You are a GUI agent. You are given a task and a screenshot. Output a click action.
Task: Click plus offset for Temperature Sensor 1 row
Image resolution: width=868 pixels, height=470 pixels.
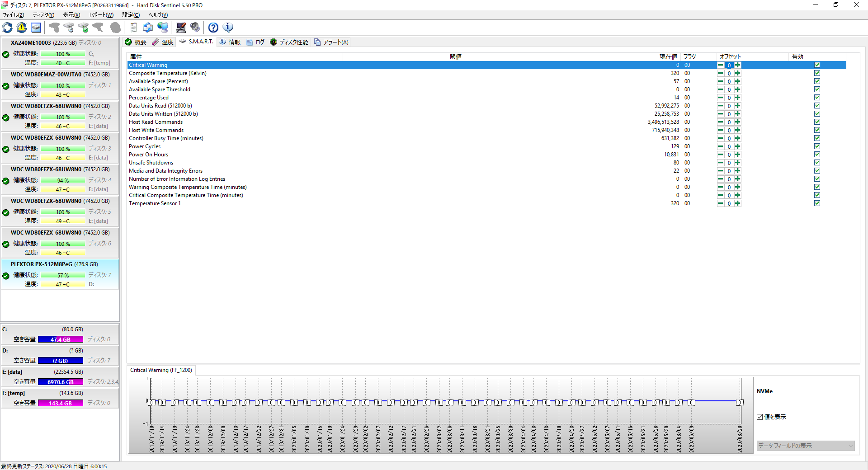[x=738, y=203]
